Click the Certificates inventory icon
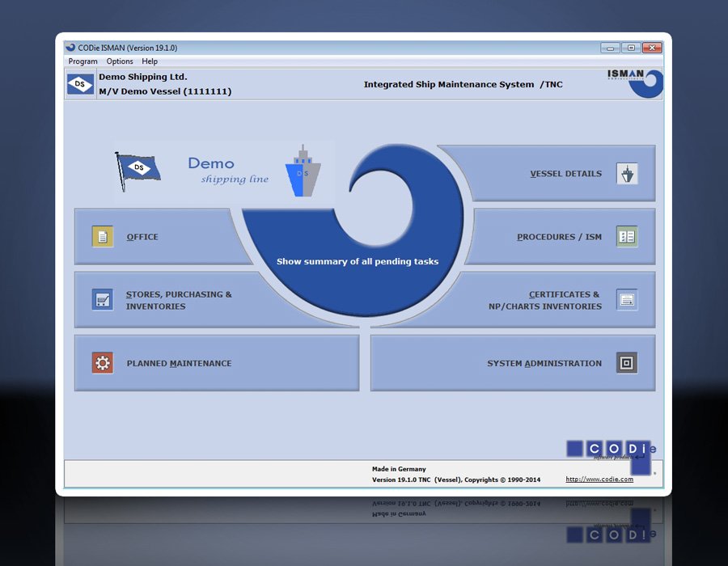This screenshot has height=566, width=728. pos(627,300)
